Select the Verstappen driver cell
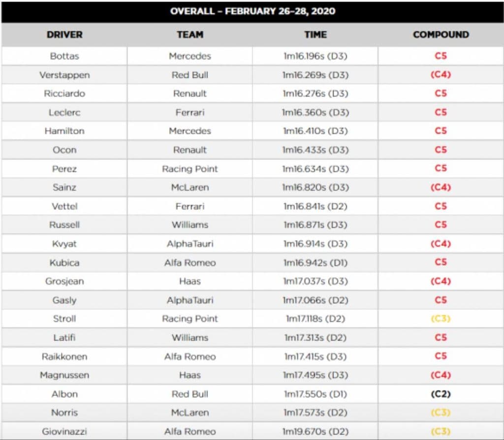Screen dimensions: 504x440 tap(64, 75)
